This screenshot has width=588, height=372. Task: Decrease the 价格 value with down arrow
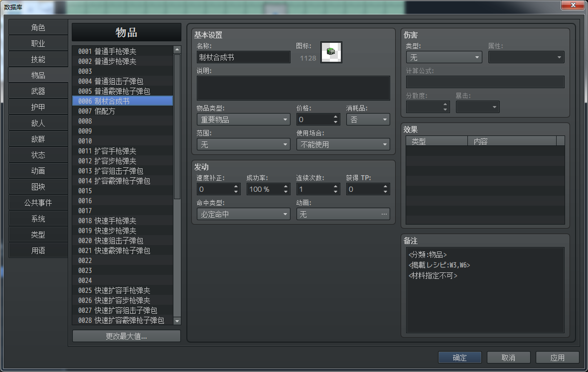tap(336, 122)
